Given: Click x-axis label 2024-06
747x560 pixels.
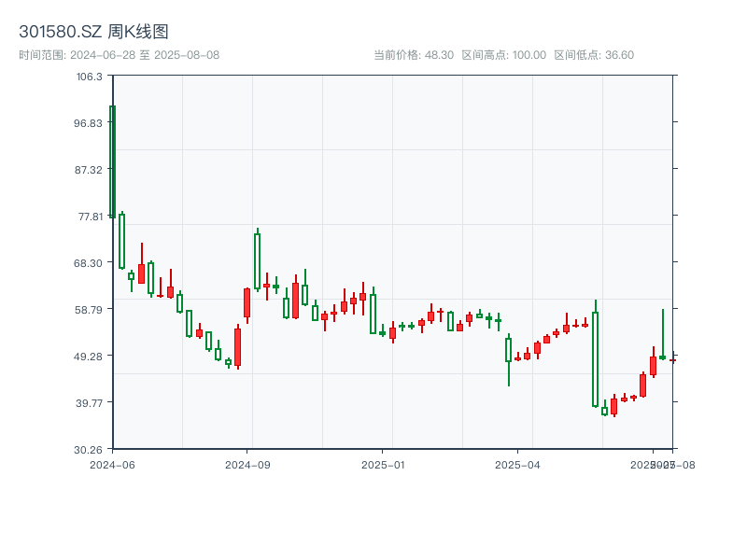Looking at the screenshot, I should [x=112, y=465].
